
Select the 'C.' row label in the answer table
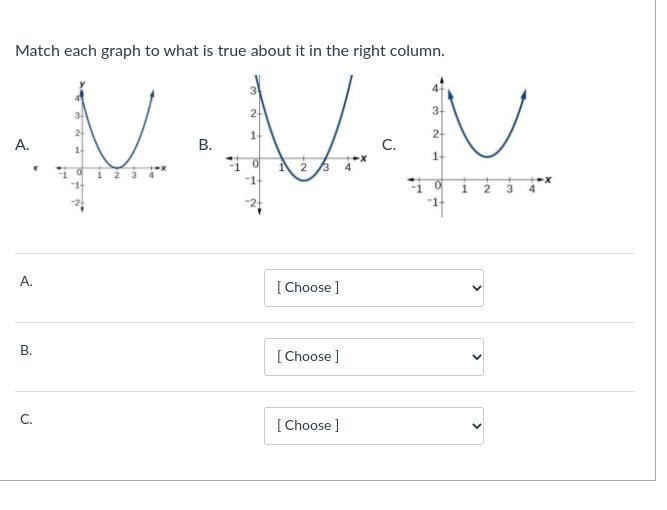click(26, 420)
